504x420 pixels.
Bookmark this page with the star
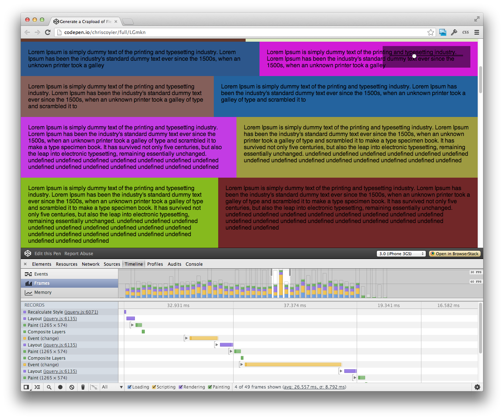(431, 32)
